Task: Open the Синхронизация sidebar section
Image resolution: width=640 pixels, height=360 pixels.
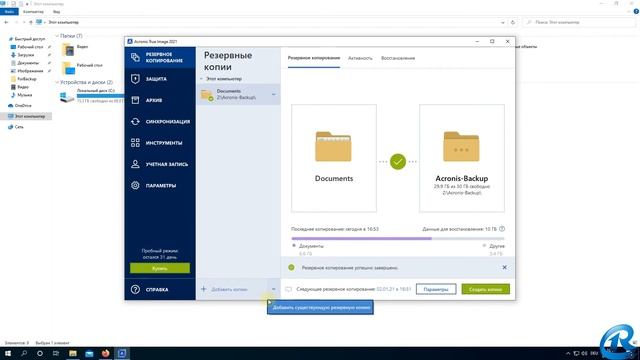Action: [160, 121]
